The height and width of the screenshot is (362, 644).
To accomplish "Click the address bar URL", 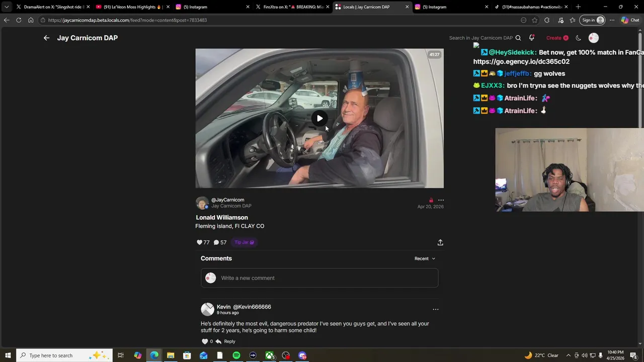I will (127, 20).
